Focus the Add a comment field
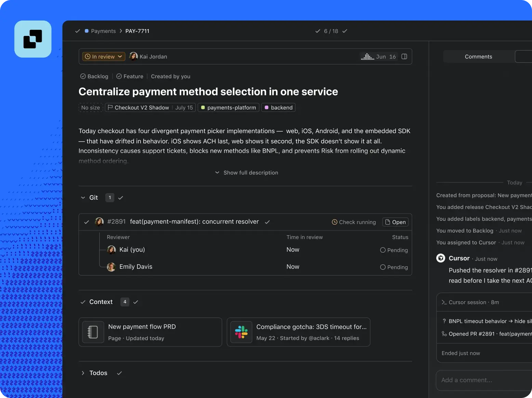The width and height of the screenshot is (532, 398). pyautogui.click(x=484, y=380)
